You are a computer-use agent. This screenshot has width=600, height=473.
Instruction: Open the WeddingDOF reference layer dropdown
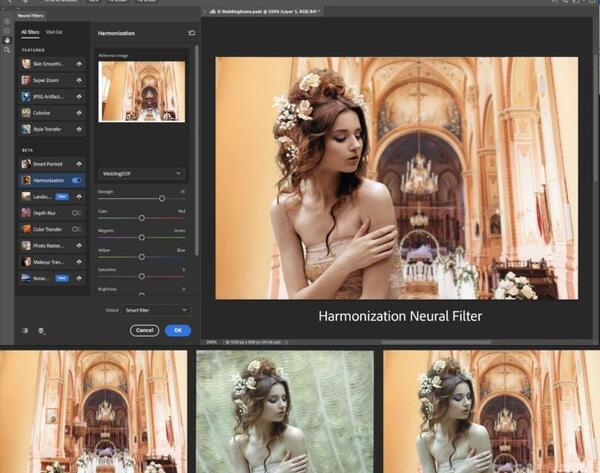(x=142, y=173)
